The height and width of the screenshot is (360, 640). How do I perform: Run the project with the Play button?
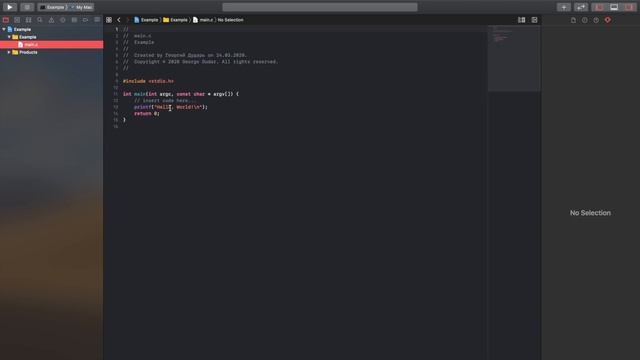coord(10,7)
